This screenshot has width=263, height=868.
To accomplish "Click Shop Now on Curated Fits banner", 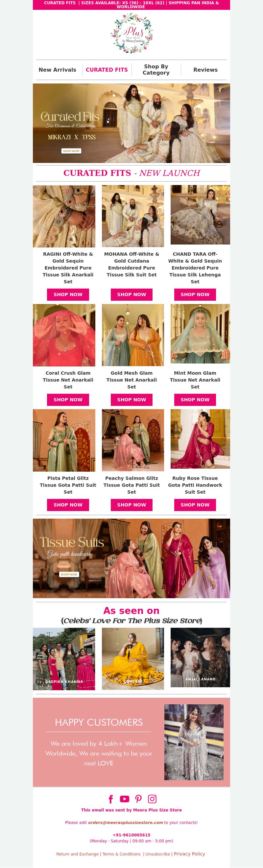I will [71, 151].
